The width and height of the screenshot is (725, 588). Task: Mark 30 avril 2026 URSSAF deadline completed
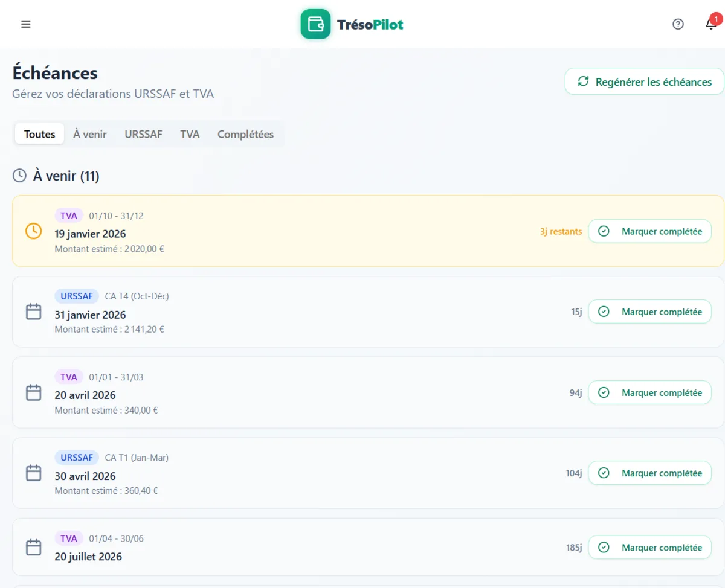[649, 473]
